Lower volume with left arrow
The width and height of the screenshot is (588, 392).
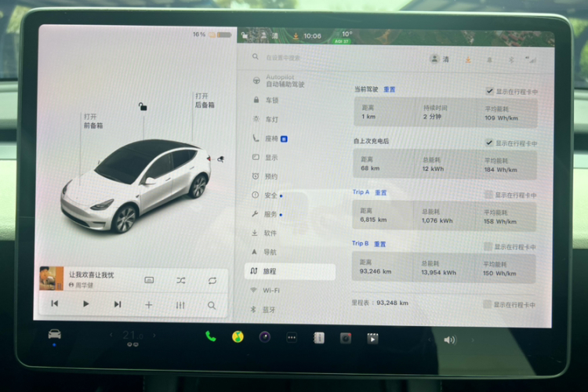point(430,339)
